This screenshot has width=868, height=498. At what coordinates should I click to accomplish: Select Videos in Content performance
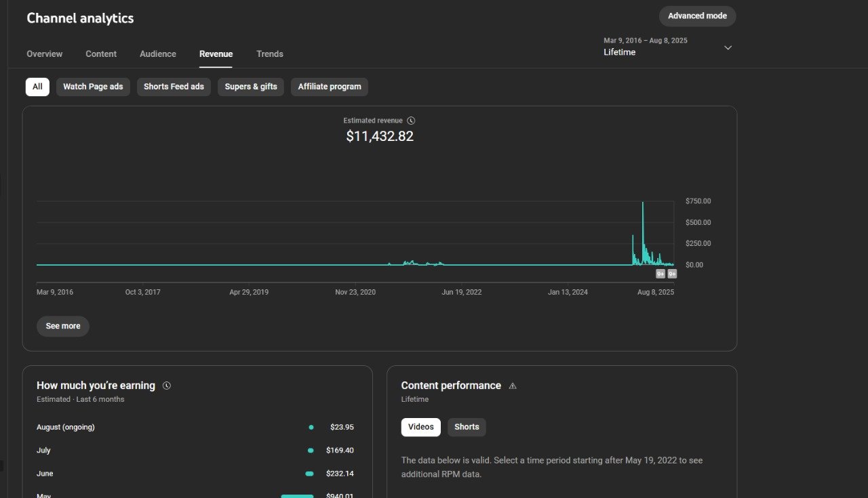click(x=420, y=427)
